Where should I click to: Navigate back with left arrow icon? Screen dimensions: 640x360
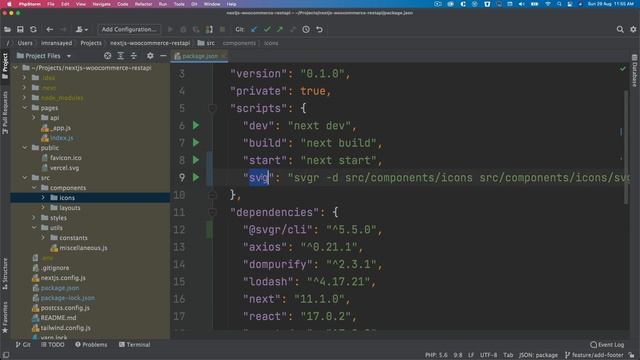coord(49,29)
